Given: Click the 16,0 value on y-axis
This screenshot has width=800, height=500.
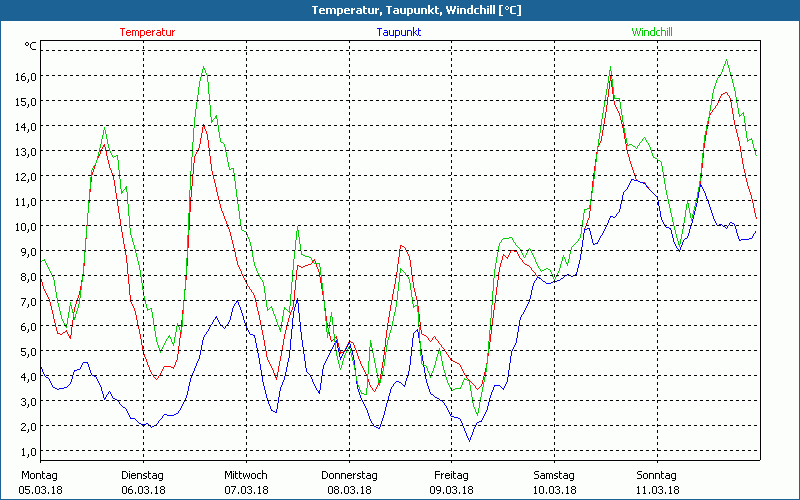Looking at the screenshot, I should [26, 76].
